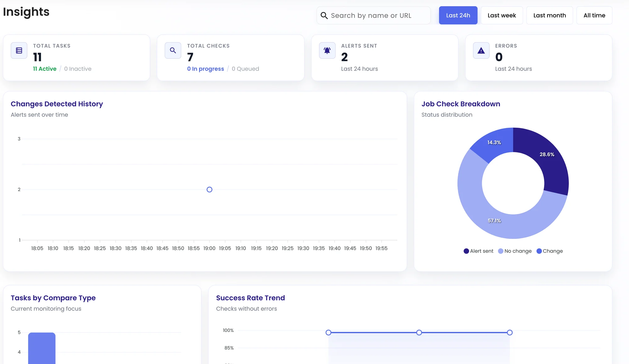Focus the Search by name or URL field
Image resolution: width=629 pixels, height=364 pixels.
[x=373, y=15]
